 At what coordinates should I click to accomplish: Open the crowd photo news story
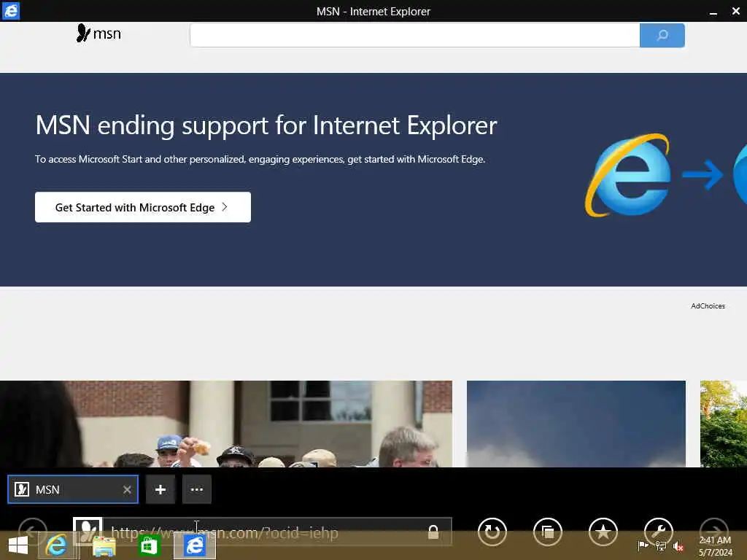coord(226,424)
